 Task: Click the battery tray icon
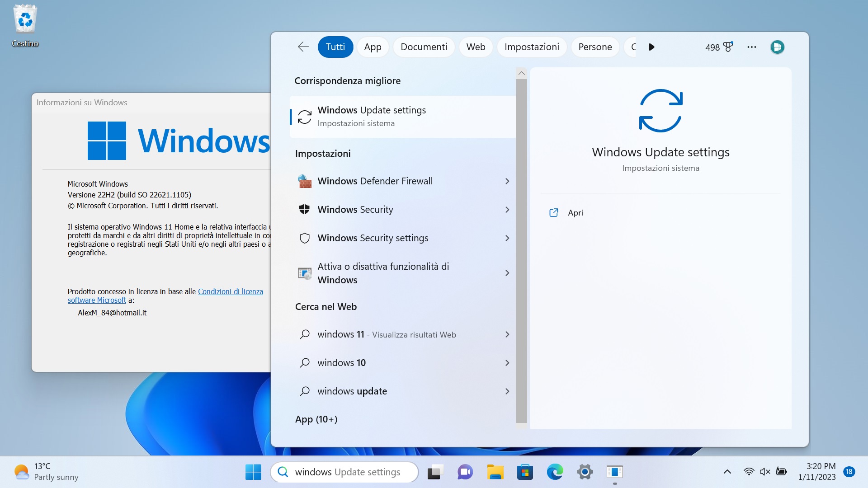(x=781, y=472)
